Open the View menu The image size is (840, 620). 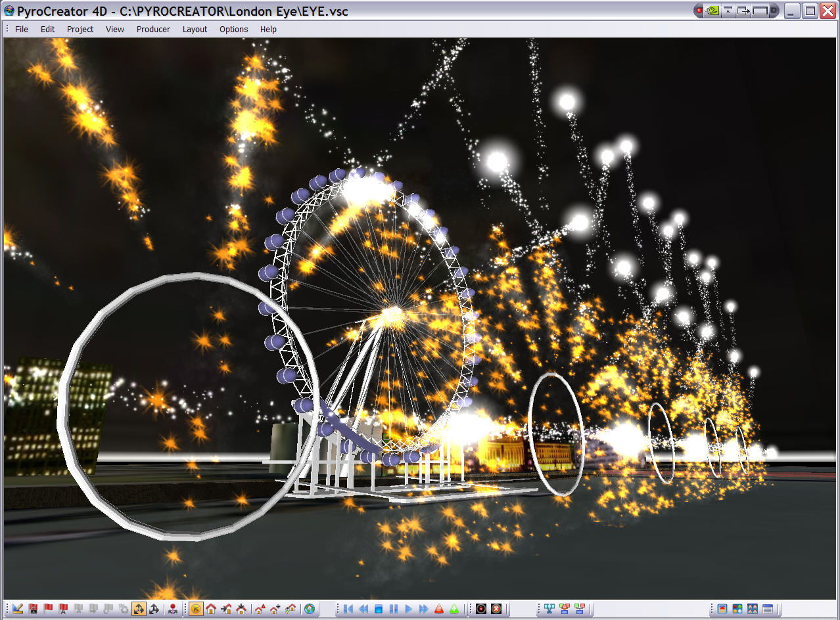point(115,29)
